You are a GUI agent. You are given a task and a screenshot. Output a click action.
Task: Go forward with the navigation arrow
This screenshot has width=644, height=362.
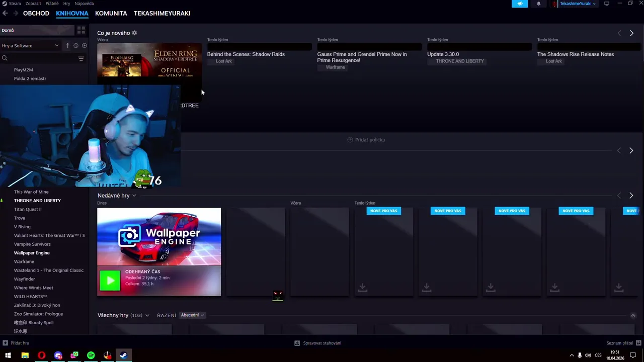tap(16, 13)
